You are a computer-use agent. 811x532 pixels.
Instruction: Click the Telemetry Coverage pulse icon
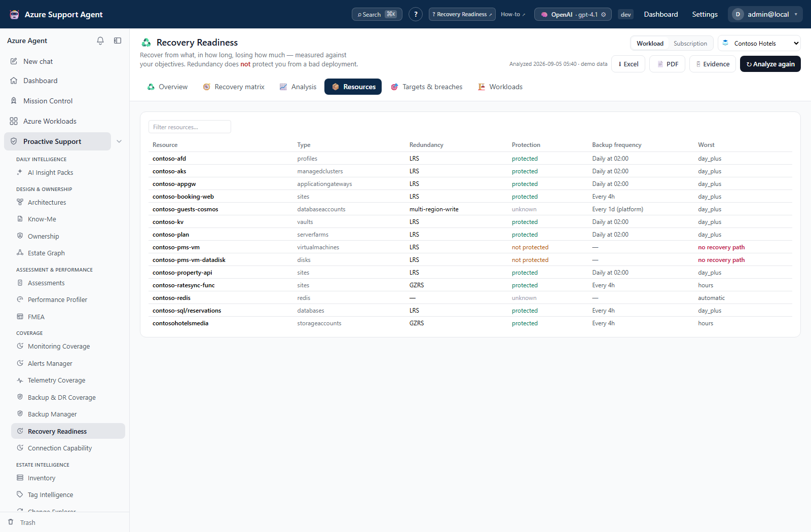click(20, 380)
